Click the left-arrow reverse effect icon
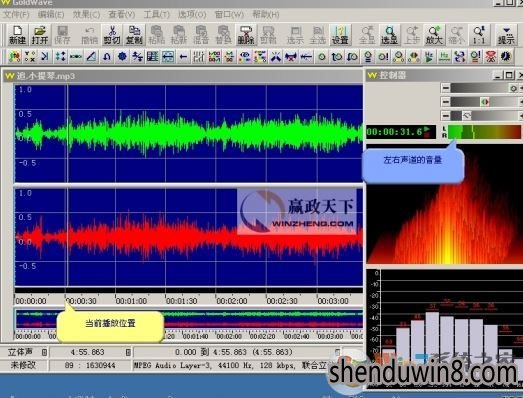 (x=183, y=57)
